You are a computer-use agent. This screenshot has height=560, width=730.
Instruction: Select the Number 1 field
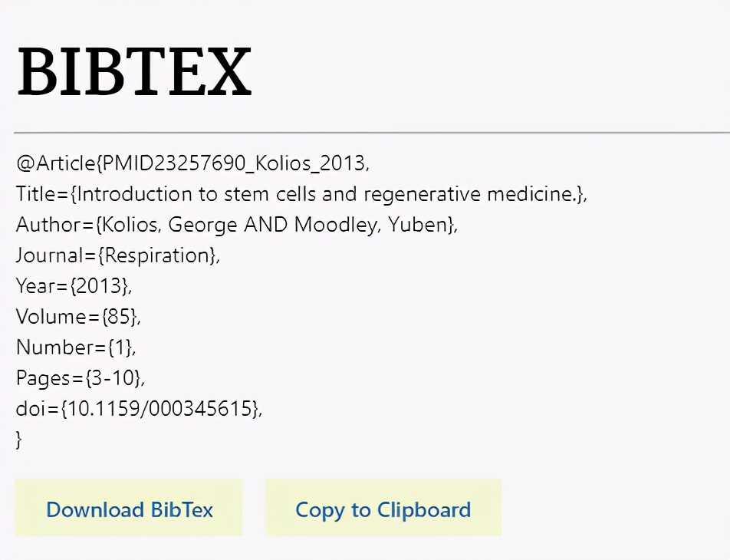coord(75,347)
